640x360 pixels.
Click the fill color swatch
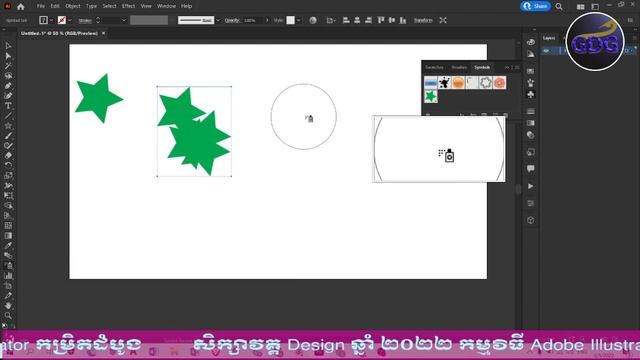coord(43,20)
